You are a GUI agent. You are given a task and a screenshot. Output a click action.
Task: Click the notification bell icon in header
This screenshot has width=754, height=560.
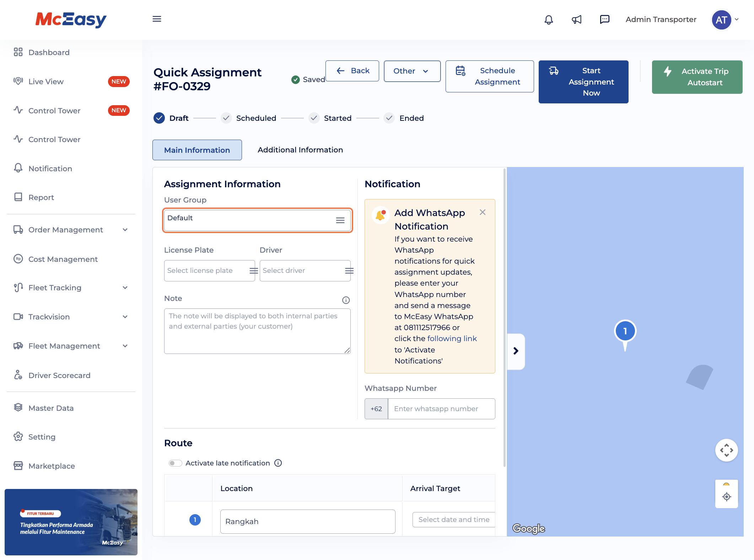549,20
